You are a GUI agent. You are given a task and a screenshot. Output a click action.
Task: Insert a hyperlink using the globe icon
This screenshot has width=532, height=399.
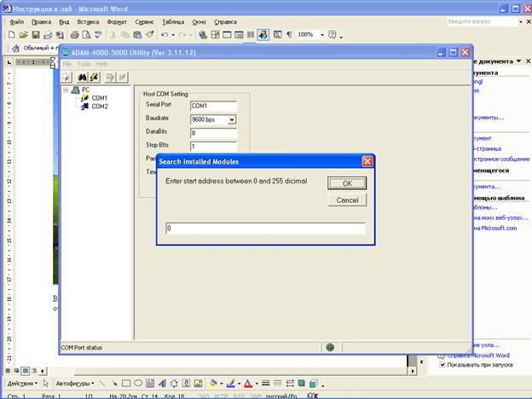click(x=203, y=35)
